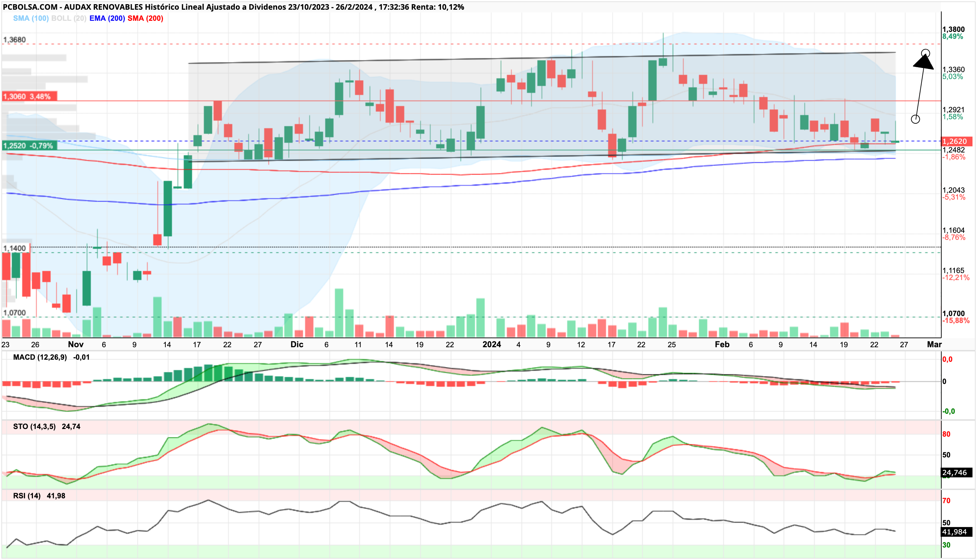977x560 pixels.
Task: Click the MACD (12,26,9) indicator label
Action: tap(40, 357)
